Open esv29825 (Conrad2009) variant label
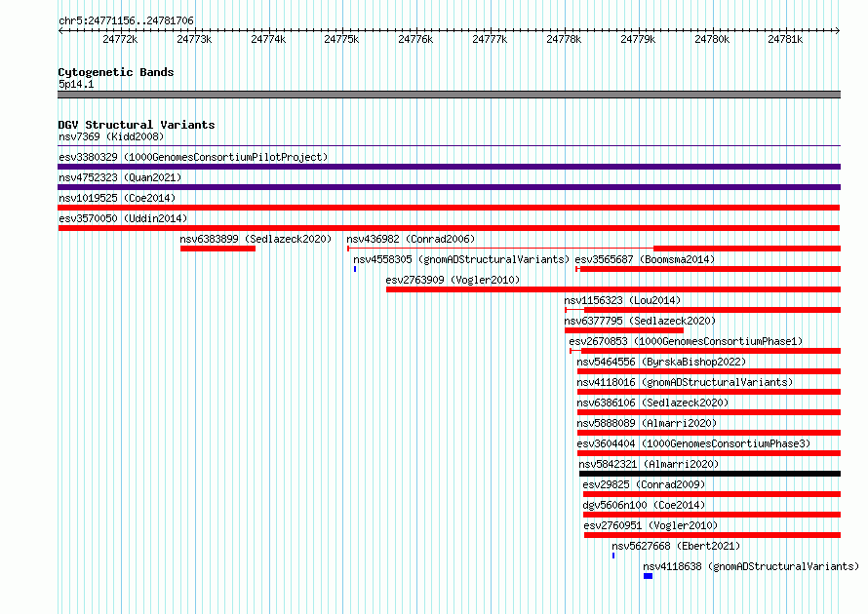The image size is (868, 614). tap(644, 484)
